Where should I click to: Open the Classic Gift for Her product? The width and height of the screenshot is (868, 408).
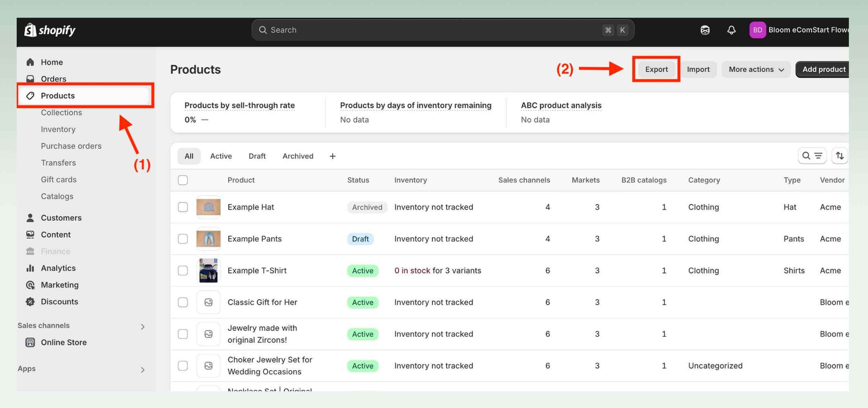(x=262, y=302)
